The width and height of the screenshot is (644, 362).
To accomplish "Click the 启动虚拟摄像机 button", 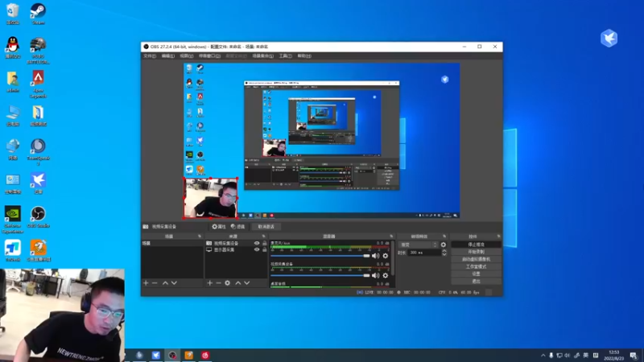I will point(476,259).
